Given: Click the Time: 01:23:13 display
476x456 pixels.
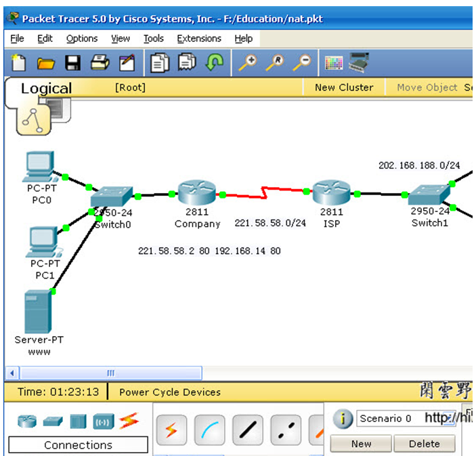Looking at the screenshot, I should click(x=58, y=392).
